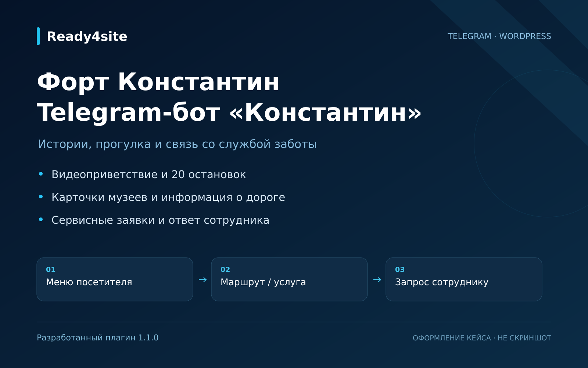Image resolution: width=588 pixels, height=368 pixels.
Task: Click bullet 'Видеоприветствие и 20 остановок'
Action: pyautogui.click(x=148, y=174)
